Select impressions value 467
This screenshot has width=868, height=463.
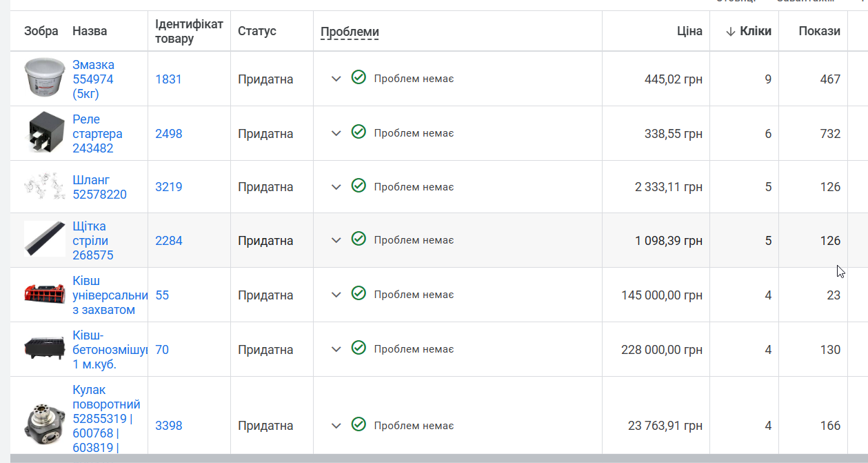(830, 79)
